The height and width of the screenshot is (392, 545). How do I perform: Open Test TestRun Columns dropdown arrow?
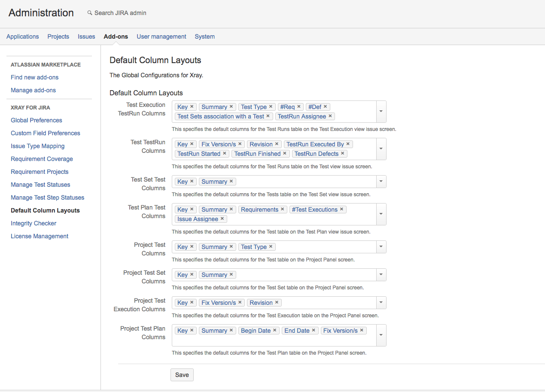pyautogui.click(x=381, y=149)
